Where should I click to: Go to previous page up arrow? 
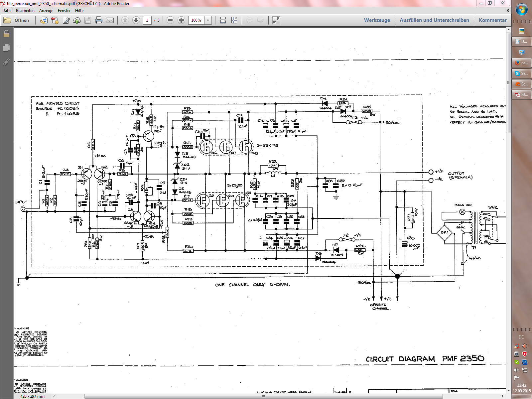tap(125, 20)
